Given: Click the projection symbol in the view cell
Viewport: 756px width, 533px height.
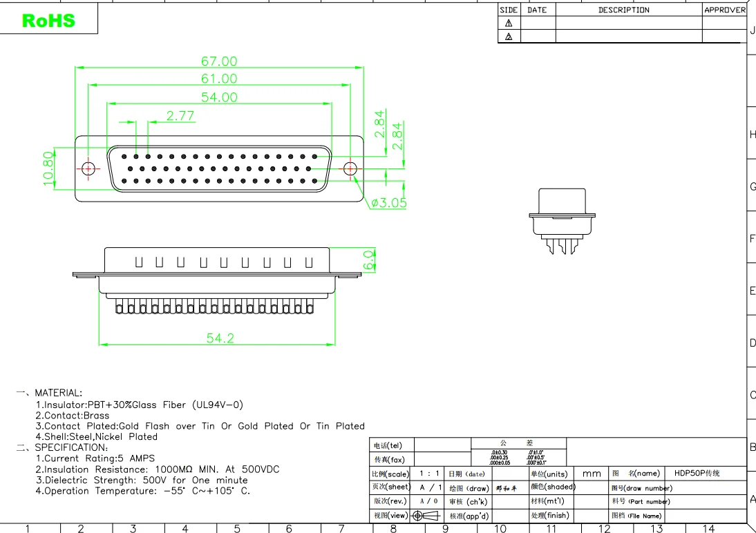Looking at the screenshot, I should (426, 516).
